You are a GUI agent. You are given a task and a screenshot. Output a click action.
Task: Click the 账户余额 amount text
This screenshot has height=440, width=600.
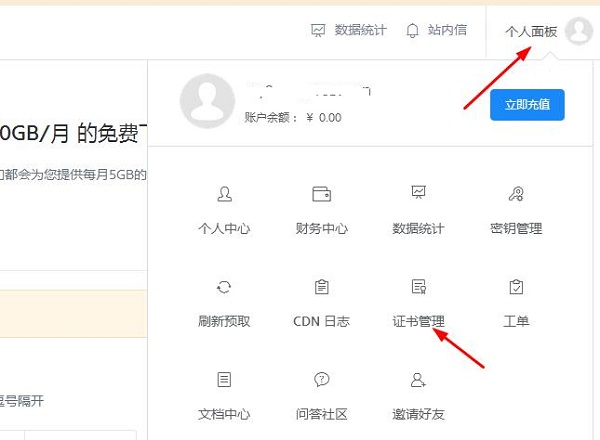click(x=323, y=117)
